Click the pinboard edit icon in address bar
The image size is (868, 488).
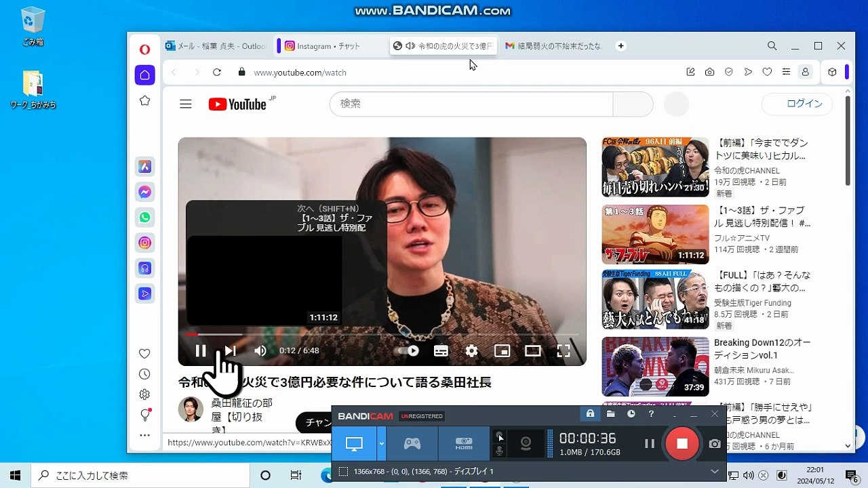(x=690, y=72)
